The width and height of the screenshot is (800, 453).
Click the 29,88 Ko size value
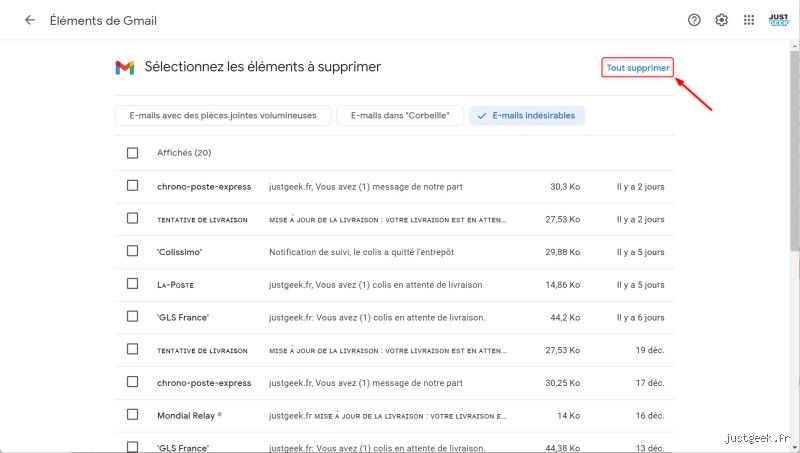562,252
